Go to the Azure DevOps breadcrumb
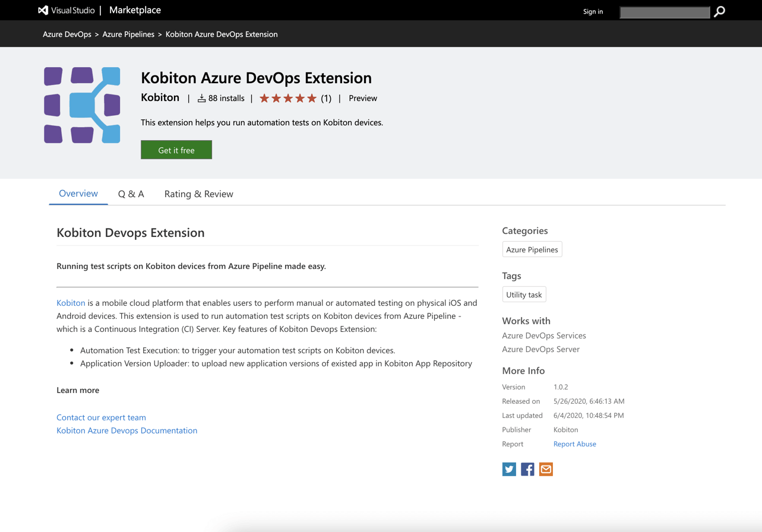 pos(67,34)
